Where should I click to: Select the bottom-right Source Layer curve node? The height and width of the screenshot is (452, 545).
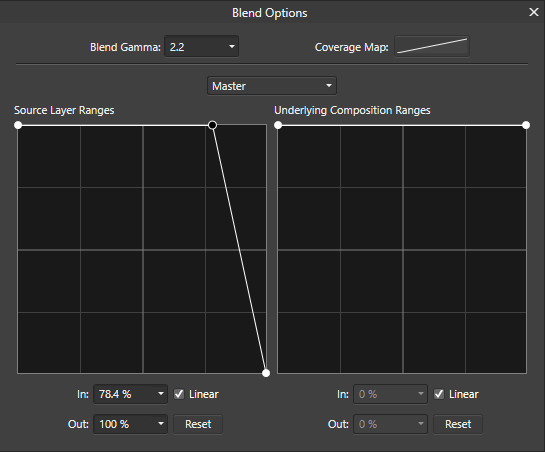pos(266,373)
